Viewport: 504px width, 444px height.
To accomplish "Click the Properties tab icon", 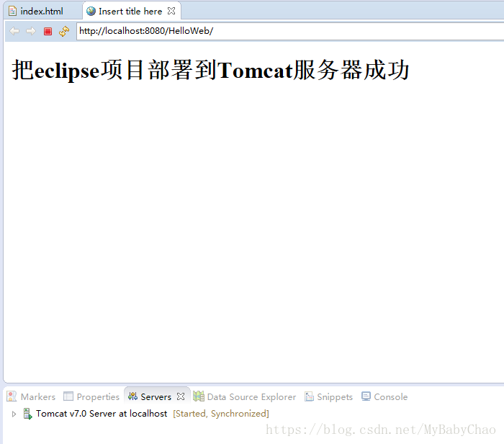I will click(x=68, y=396).
